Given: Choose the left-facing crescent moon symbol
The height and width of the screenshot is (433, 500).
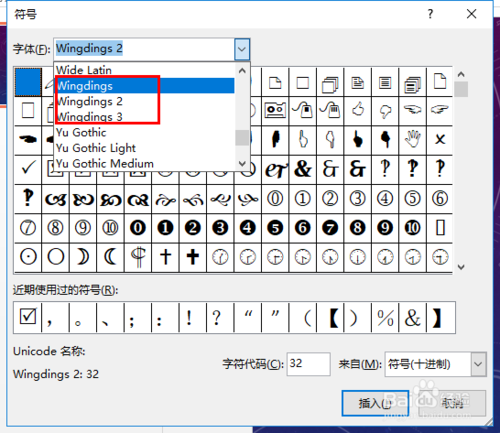Looking at the screenshot, I should tap(110, 257).
